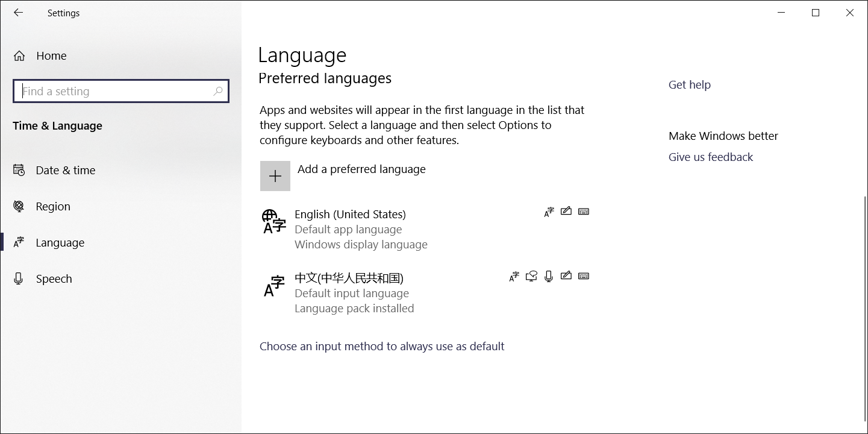
Task: Click the handwriting icon for Chinese language
Action: pyautogui.click(x=566, y=276)
